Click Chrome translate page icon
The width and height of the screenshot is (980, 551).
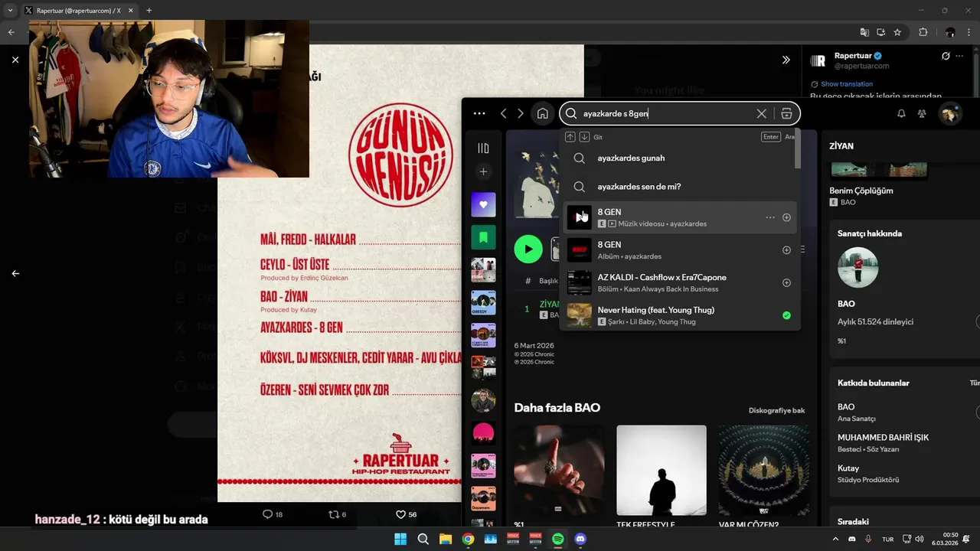(864, 32)
